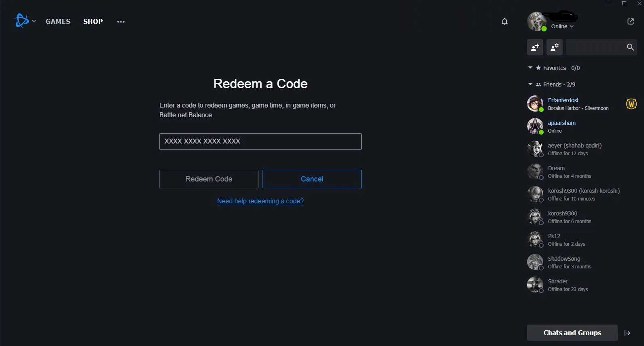
Task: Click the search magnifier icon
Action: pos(630,47)
